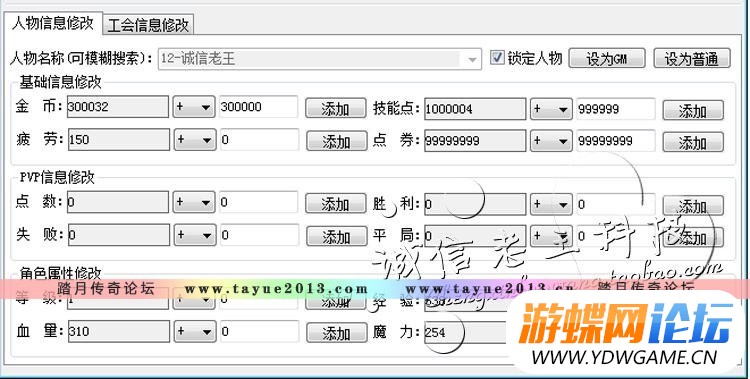This screenshot has width=750, height=379.
Task: Open the 金币 operator dropdown
Action: [194, 107]
